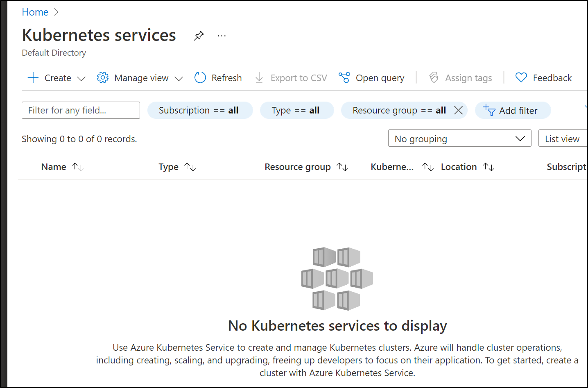The image size is (588, 388).
Task: Edit the Type == all filter
Action: 297,110
